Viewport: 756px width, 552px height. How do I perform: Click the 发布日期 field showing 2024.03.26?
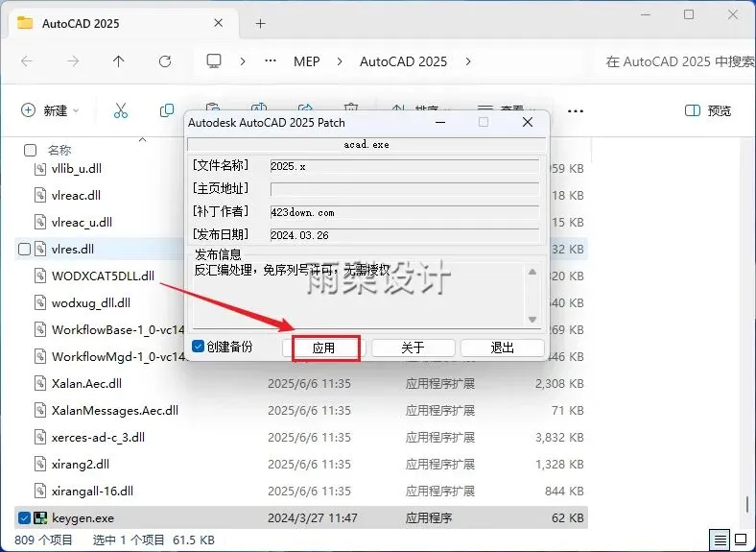(x=405, y=235)
